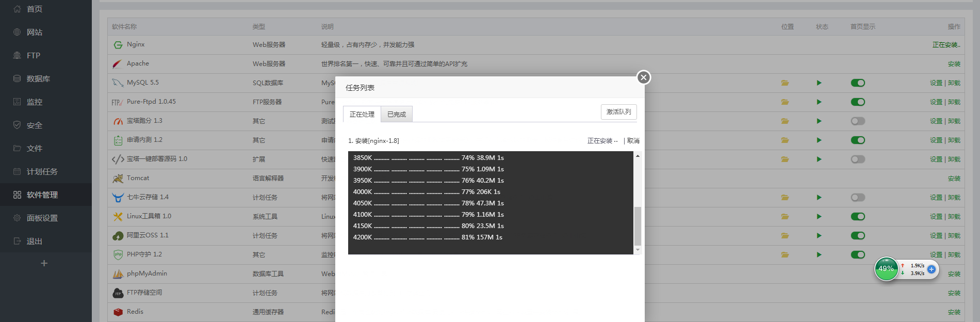Click the 软件名称 column header
The height and width of the screenshot is (322, 980).
point(124,27)
